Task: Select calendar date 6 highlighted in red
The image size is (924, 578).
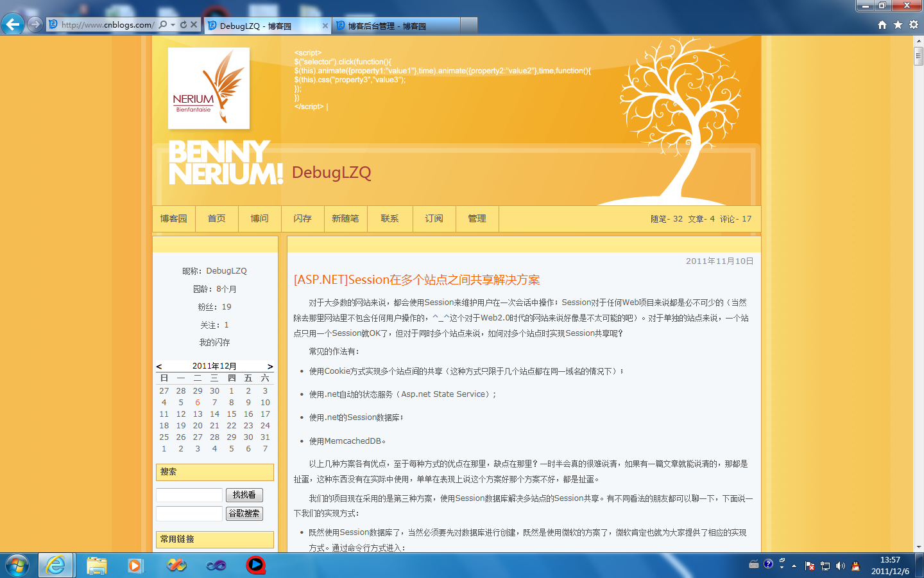Action: (x=198, y=403)
